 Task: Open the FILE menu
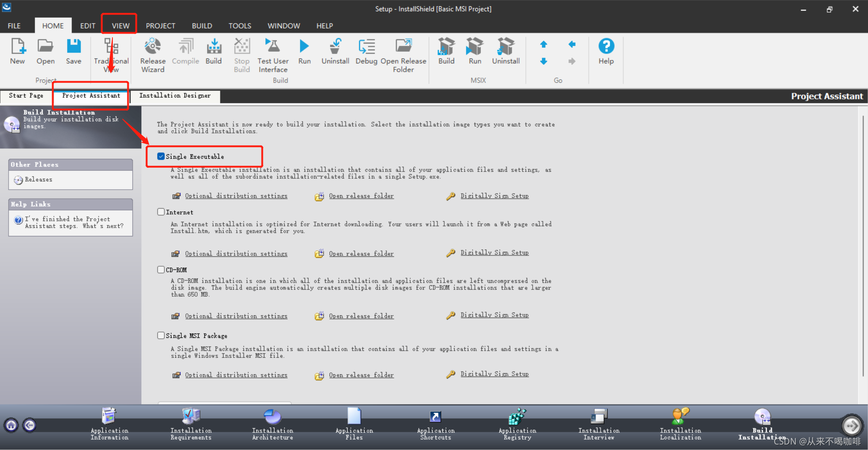point(14,26)
